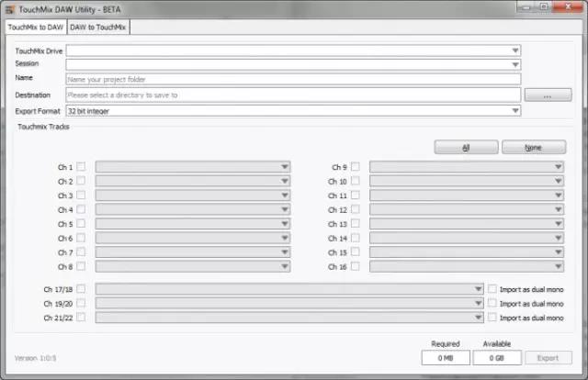The image size is (588, 380).
Task: Open the Ch 15 track dropdown
Action: 467,252
